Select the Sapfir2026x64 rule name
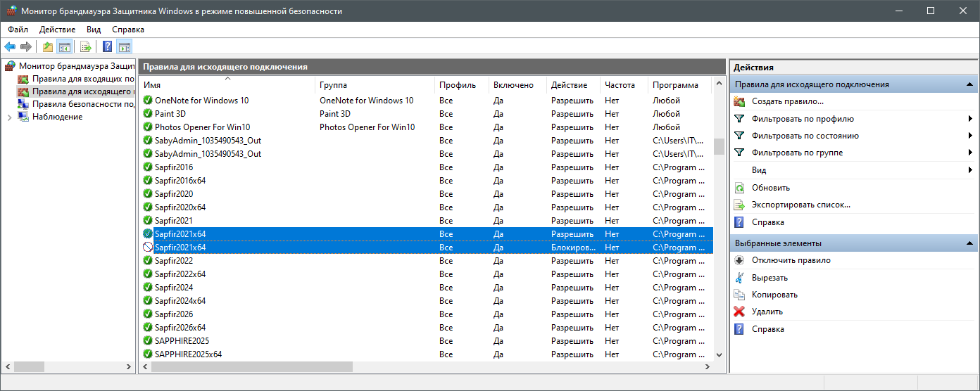The image size is (980, 391). click(x=180, y=328)
